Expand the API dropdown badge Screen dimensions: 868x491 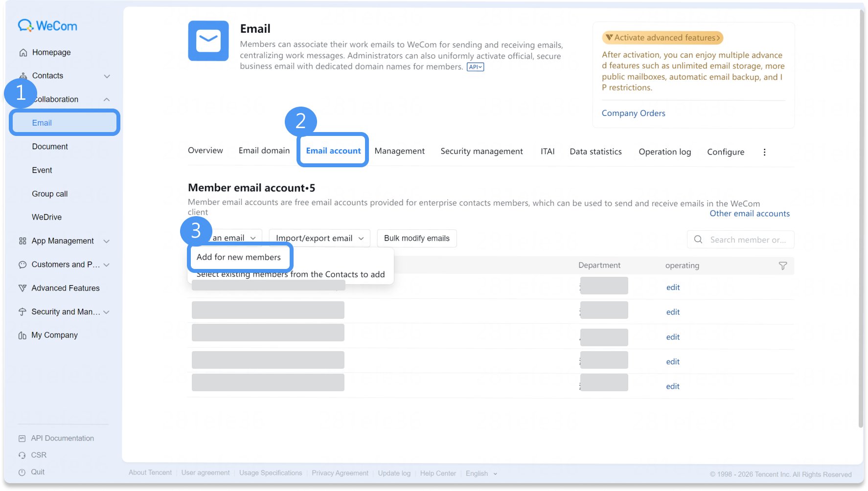pos(475,67)
